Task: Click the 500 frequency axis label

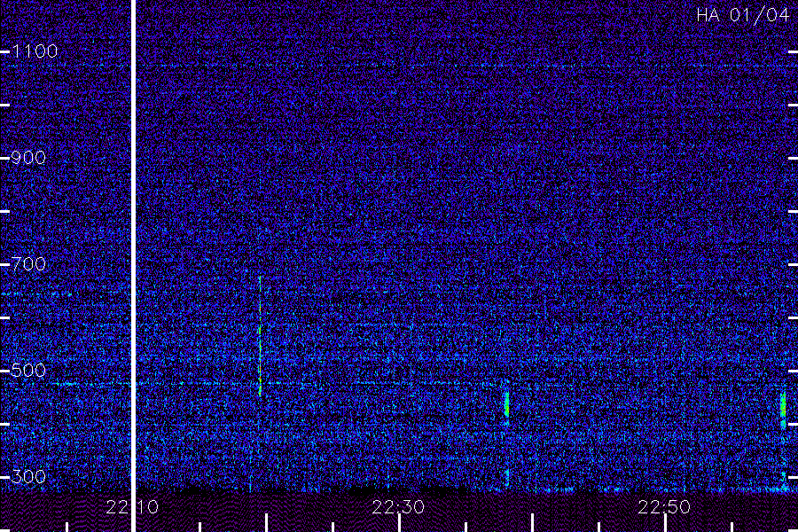Action: click(x=28, y=370)
